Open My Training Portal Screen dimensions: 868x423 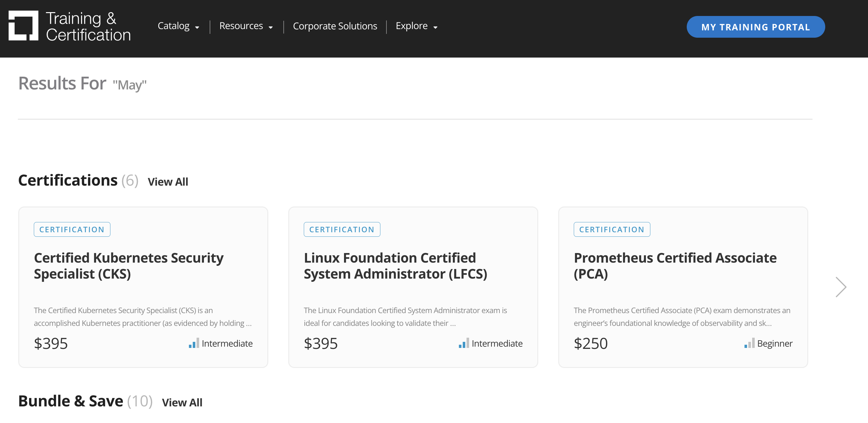coord(755,27)
